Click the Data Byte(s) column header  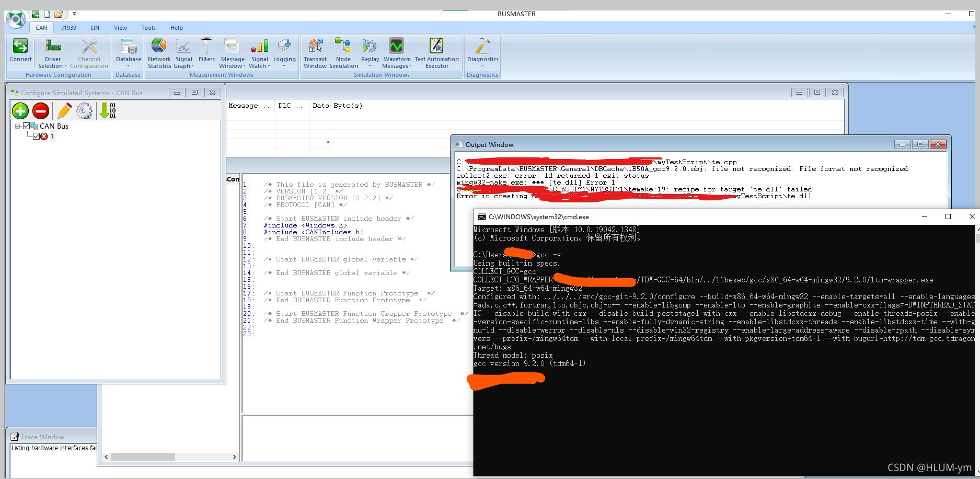pos(338,106)
